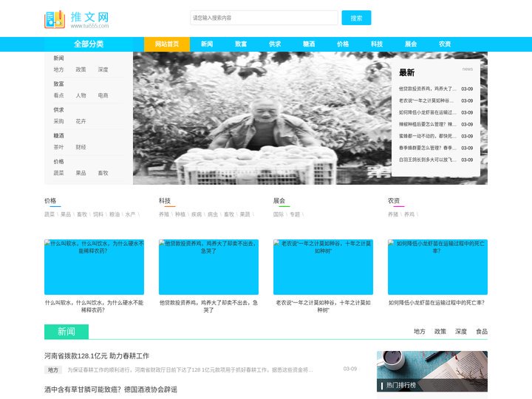Screen dimensions: 532x399
Task: Click the green 新闻 section tab
Action: click(66, 332)
